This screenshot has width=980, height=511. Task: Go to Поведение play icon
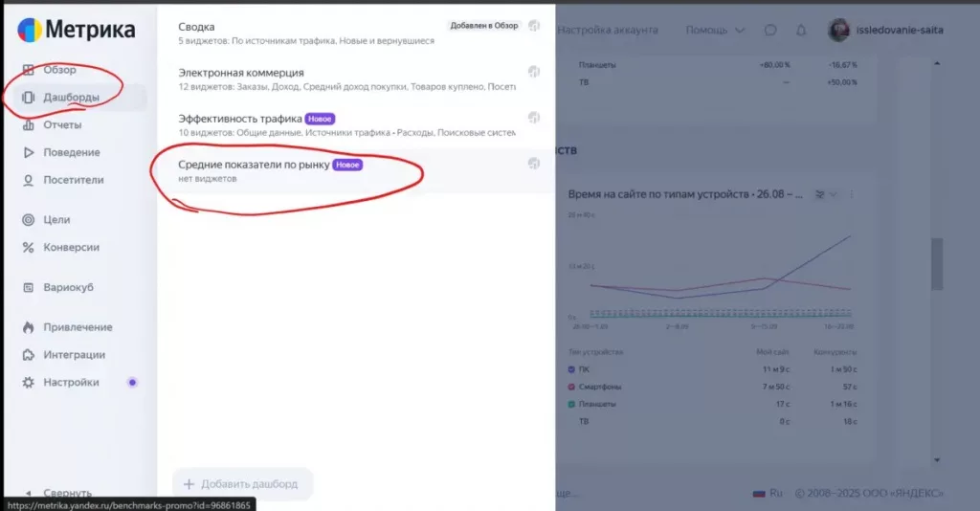[x=28, y=152]
